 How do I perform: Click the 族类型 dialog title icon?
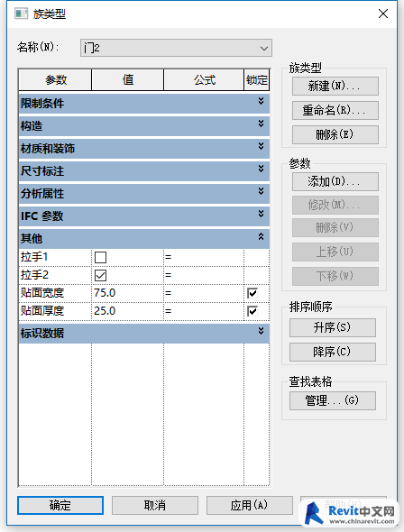pos(21,14)
